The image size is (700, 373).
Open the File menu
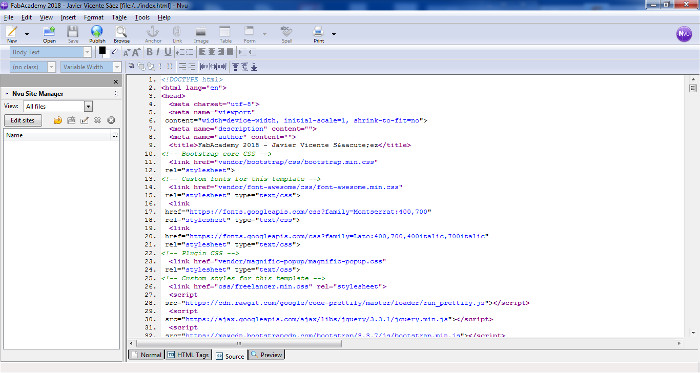(8, 18)
